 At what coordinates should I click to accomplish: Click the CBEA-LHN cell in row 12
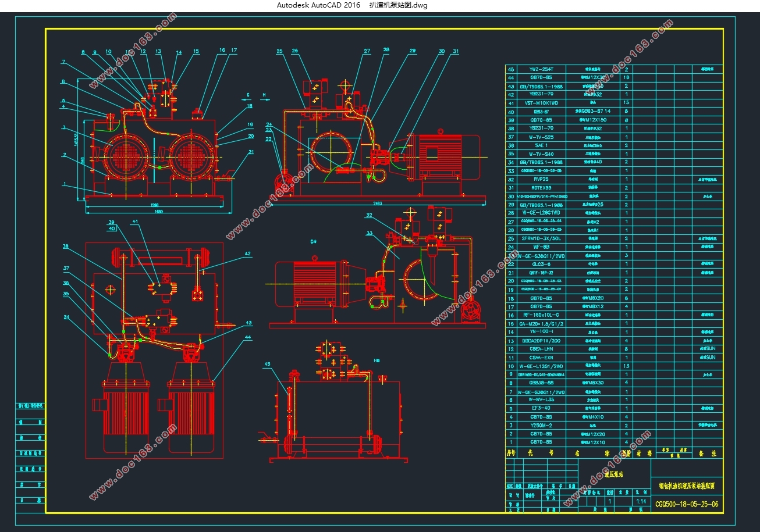pos(542,349)
